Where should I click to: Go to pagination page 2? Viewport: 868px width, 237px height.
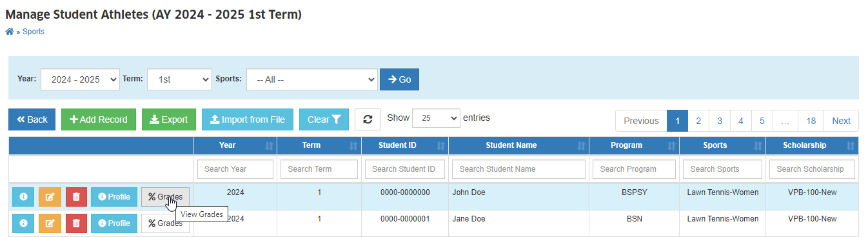698,121
